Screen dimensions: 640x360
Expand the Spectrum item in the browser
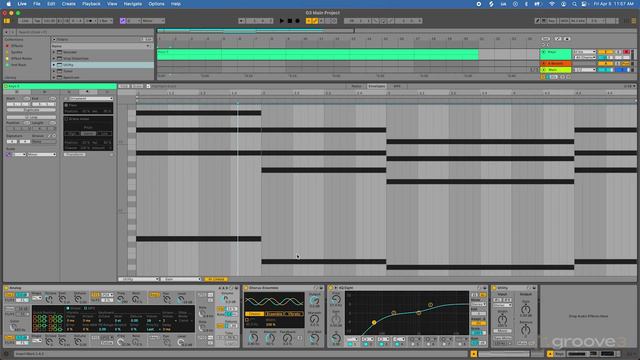click(54, 77)
